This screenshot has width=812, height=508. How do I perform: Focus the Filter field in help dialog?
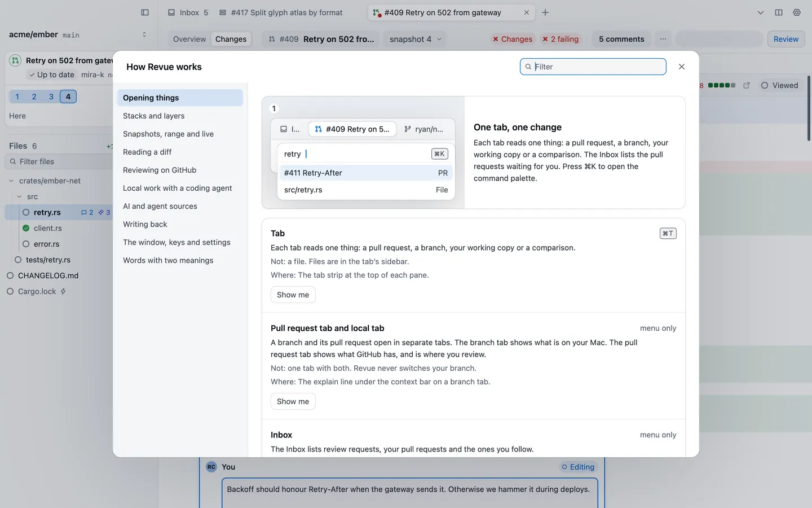point(593,67)
